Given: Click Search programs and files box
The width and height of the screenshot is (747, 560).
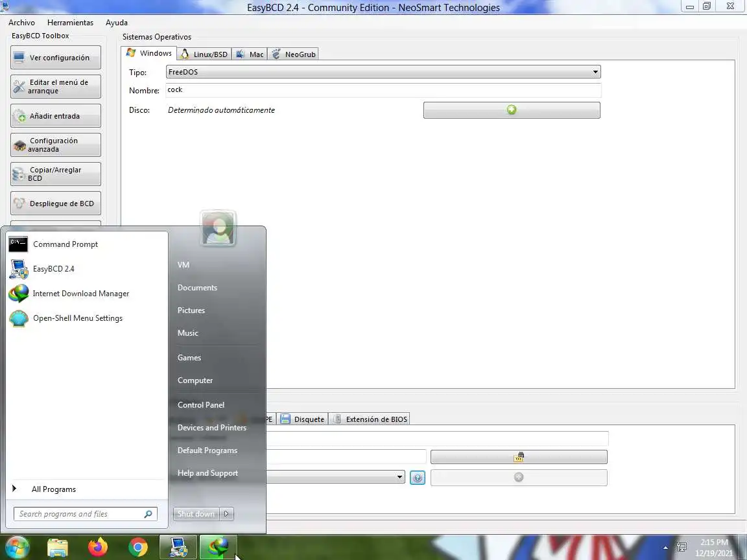Looking at the screenshot, I should pyautogui.click(x=78, y=514).
